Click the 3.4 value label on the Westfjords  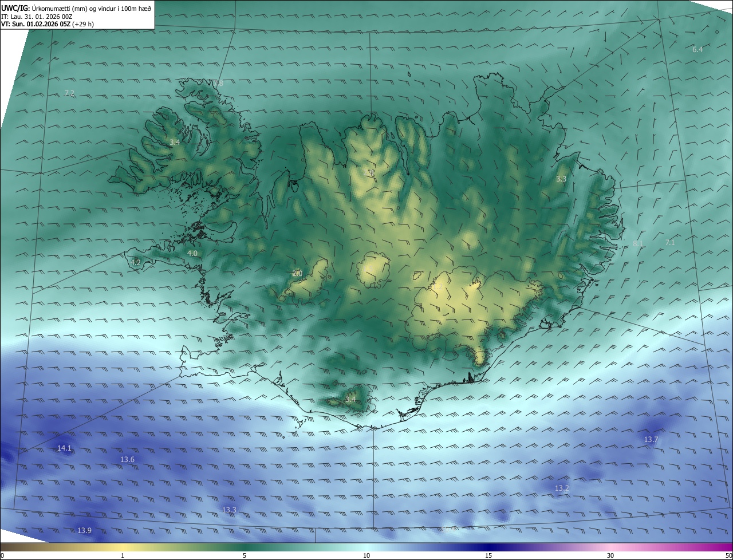(x=175, y=141)
